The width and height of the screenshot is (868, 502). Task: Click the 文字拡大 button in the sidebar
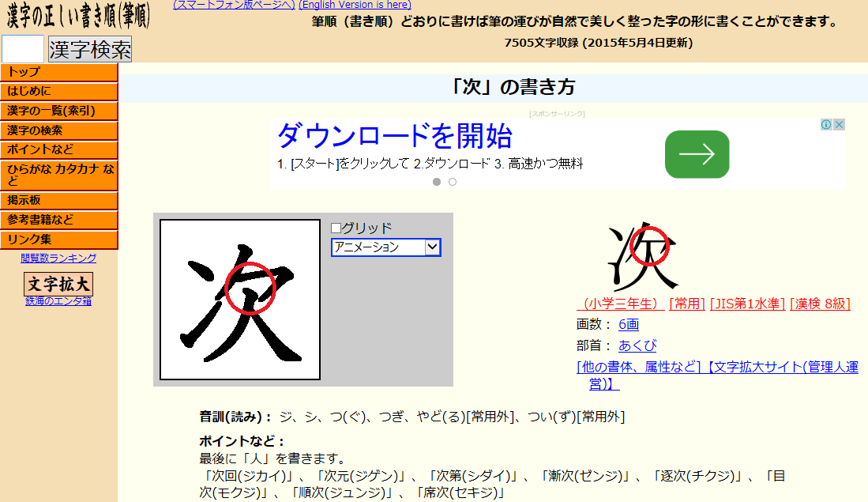(58, 282)
